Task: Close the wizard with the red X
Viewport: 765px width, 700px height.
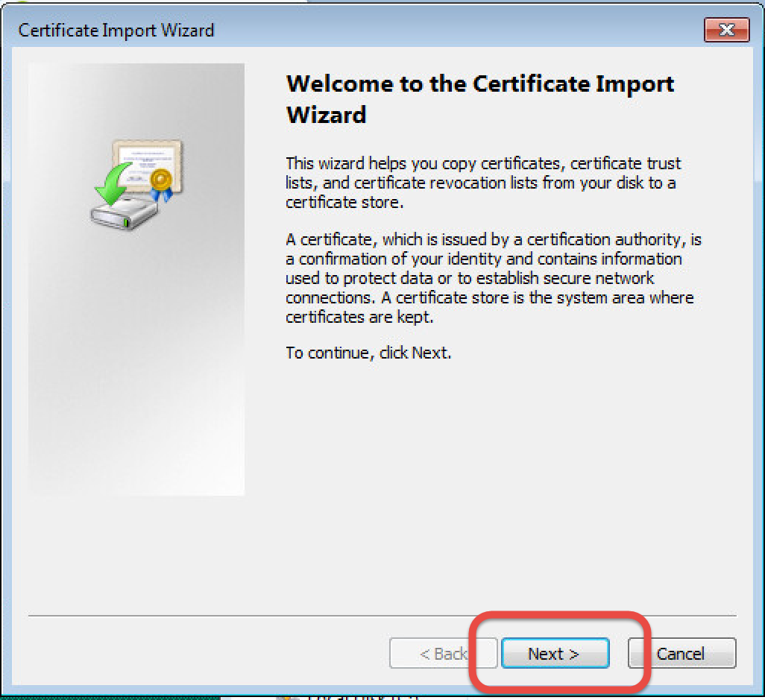Action: [x=725, y=30]
